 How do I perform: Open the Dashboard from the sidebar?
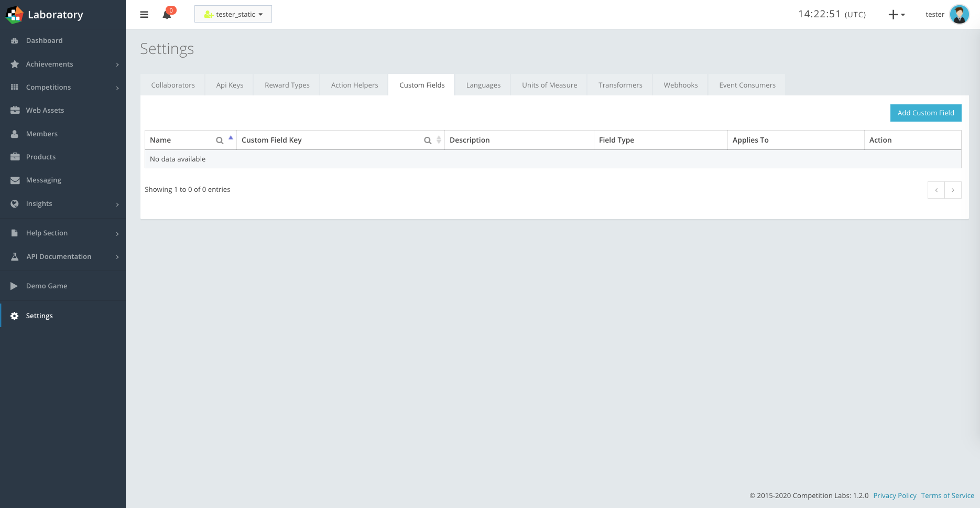coord(44,40)
